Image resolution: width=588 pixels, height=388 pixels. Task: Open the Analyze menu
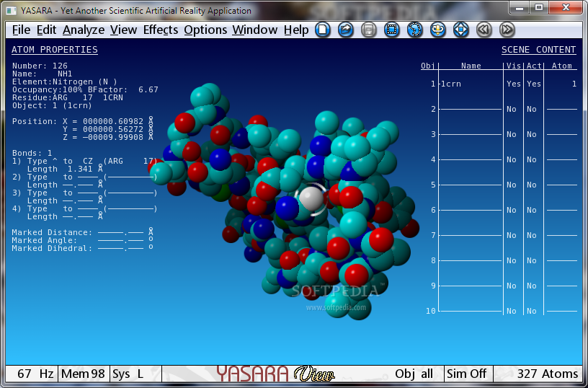[84, 30]
